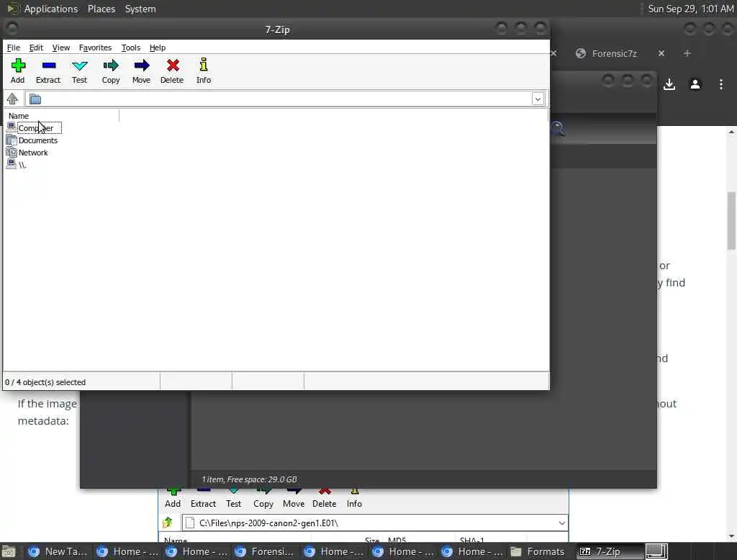Open the Edit menu
The height and width of the screenshot is (560, 737).
(36, 48)
